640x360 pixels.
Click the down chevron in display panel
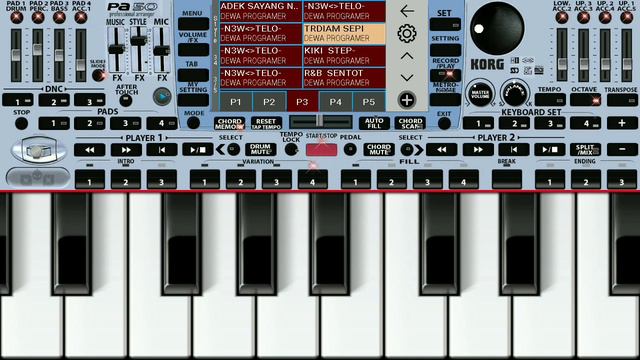tap(407, 78)
